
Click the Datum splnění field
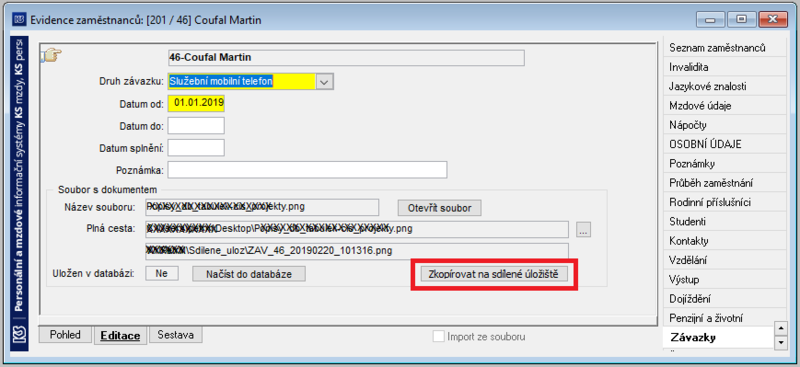click(196, 148)
